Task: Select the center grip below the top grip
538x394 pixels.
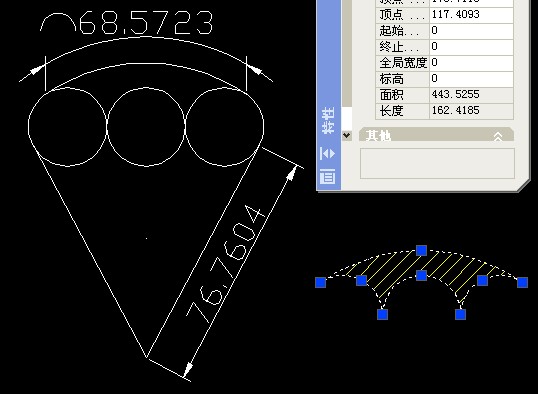Action: pyautogui.click(x=421, y=275)
